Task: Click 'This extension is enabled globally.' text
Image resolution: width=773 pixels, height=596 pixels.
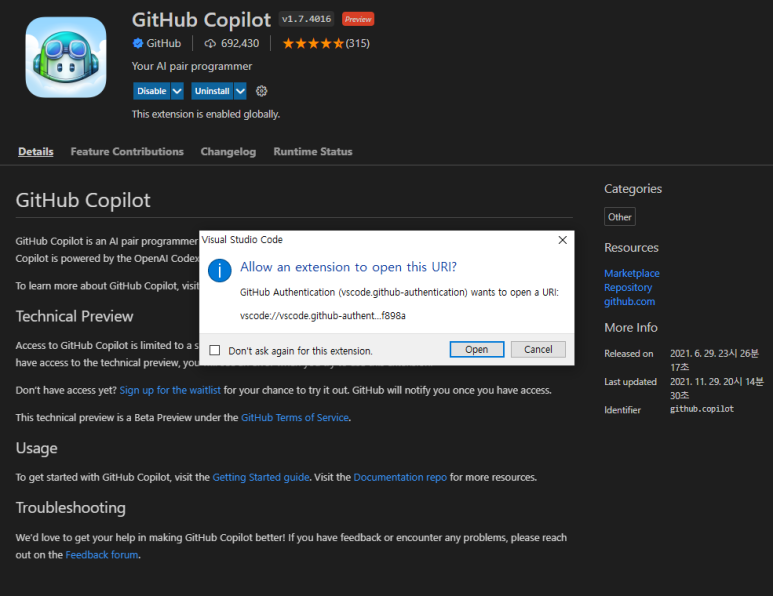Action: (206, 114)
